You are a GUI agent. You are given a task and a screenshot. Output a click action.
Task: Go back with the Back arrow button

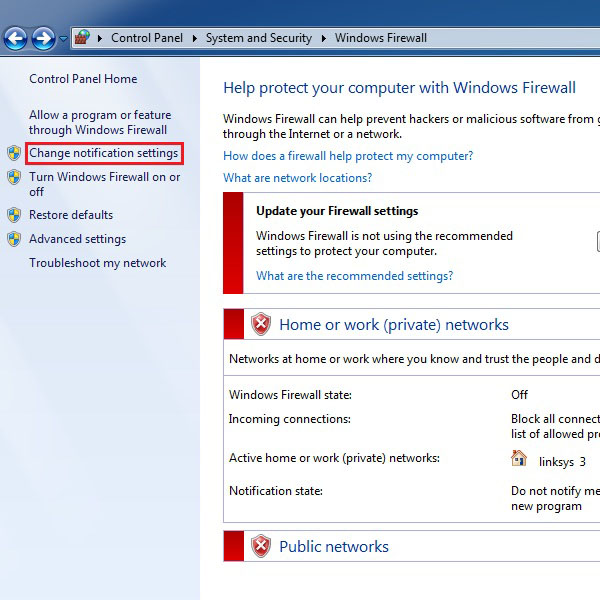[x=15, y=39]
